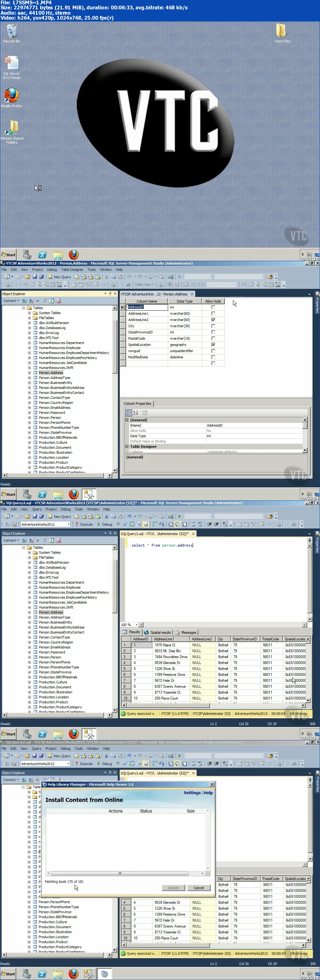Viewport: 320px width, 980px height.
Task: Click the Update button in Help Library Manager
Action: [x=173, y=887]
